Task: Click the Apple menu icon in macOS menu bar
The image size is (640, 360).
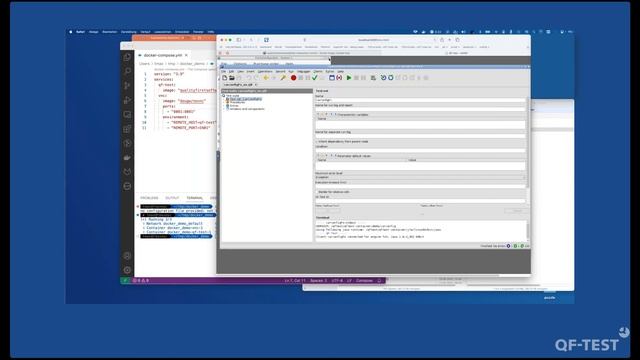Action: [x=71, y=31]
